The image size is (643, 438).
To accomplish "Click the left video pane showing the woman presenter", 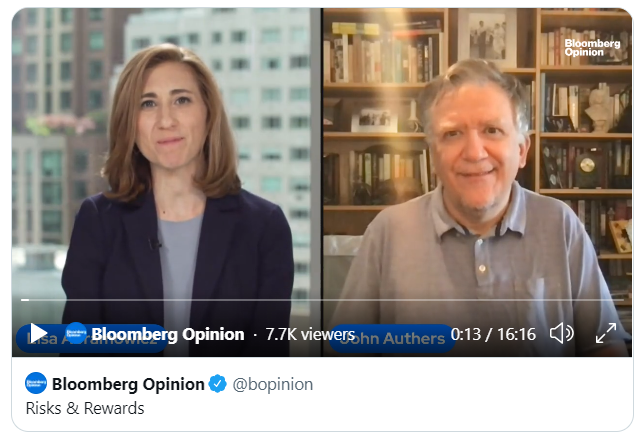I will pyautogui.click(x=167, y=182).
